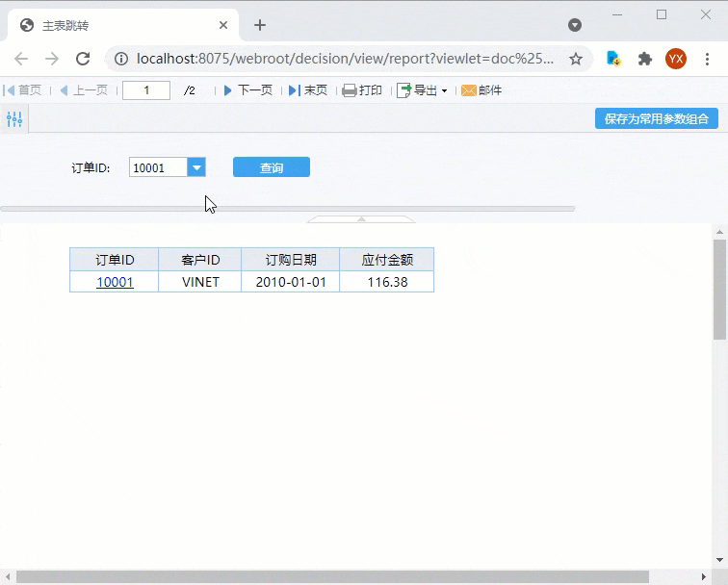728x585 pixels.
Task: Click 下一页 to go to next page
Action: click(x=247, y=90)
